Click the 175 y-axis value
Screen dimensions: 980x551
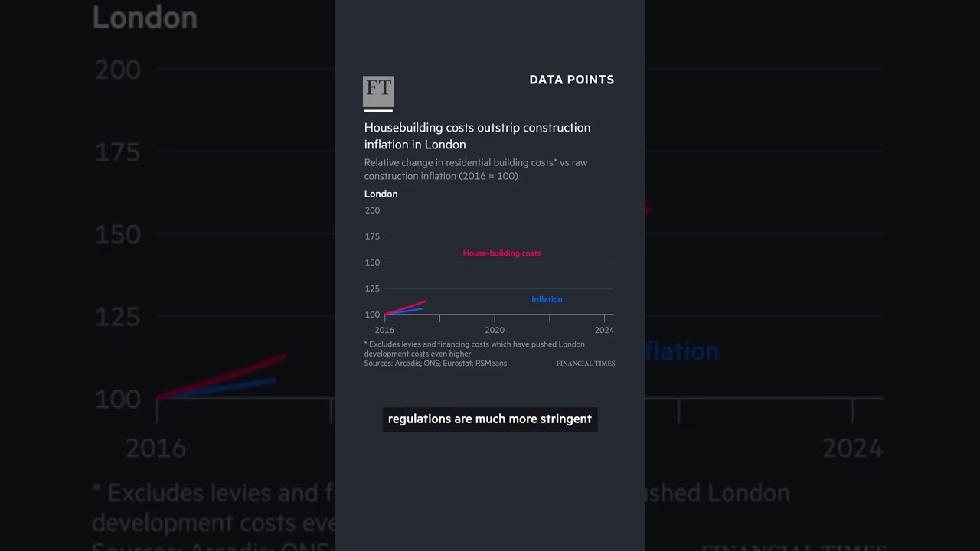tap(372, 236)
